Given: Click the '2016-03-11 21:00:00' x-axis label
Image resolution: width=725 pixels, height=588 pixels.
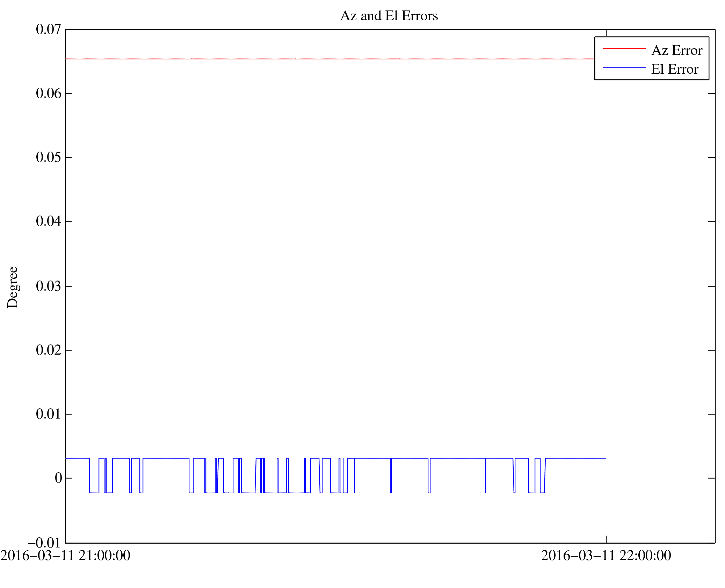Looking at the screenshot, I should point(65,556).
